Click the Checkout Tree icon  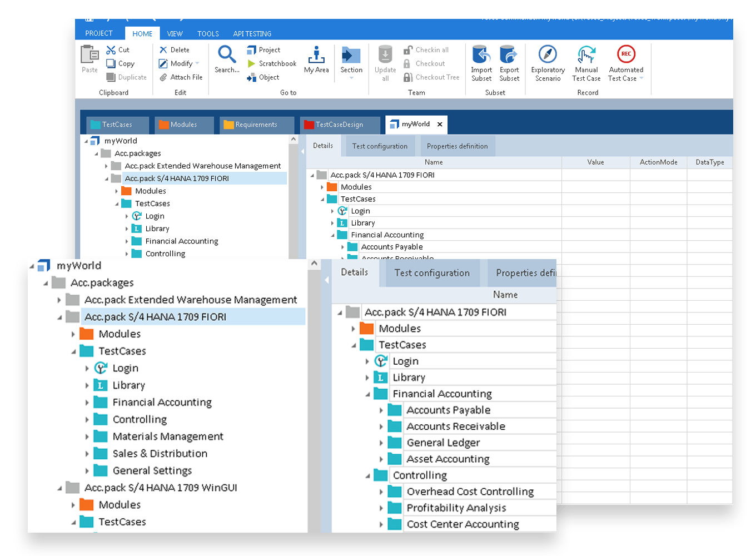(x=408, y=77)
